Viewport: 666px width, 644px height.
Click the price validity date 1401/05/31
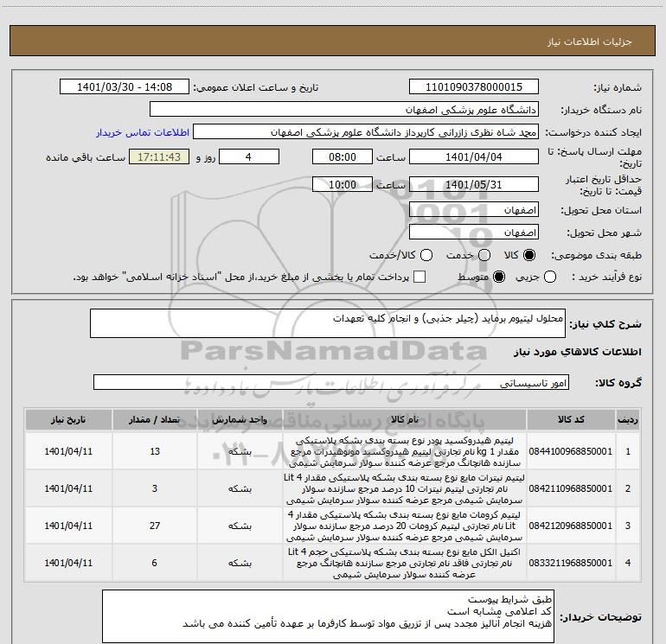click(x=474, y=185)
